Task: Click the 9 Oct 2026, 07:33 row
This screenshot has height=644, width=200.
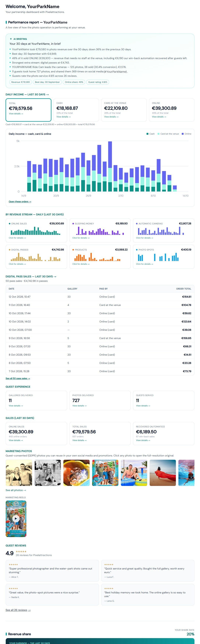Action: (x=100, y=346)
